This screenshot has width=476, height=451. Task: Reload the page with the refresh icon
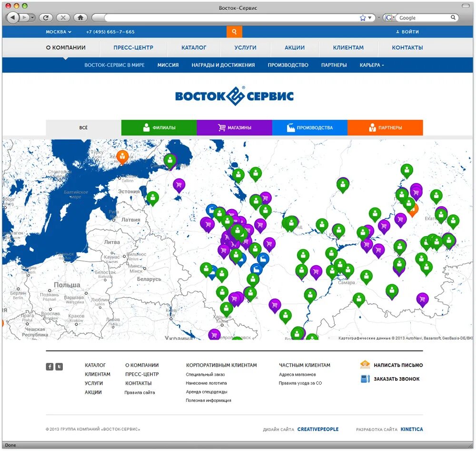pos(46,18)
